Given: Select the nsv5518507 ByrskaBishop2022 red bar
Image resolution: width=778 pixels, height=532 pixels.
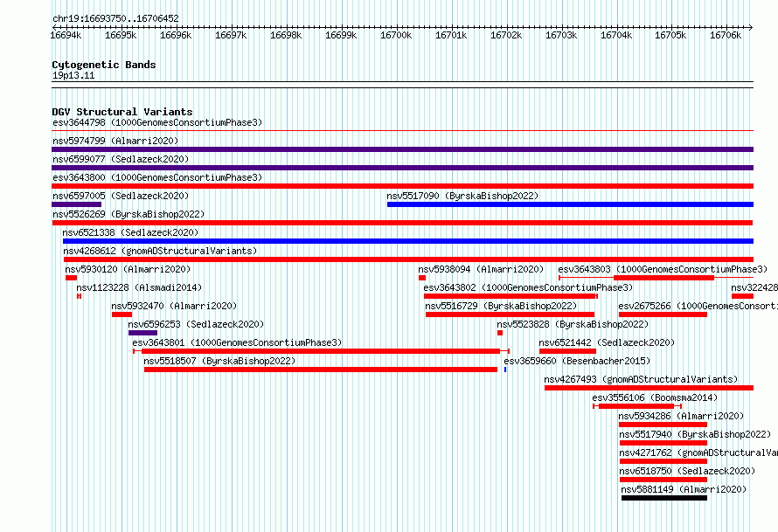Looking at the screenshot, I should coord(321,370).
